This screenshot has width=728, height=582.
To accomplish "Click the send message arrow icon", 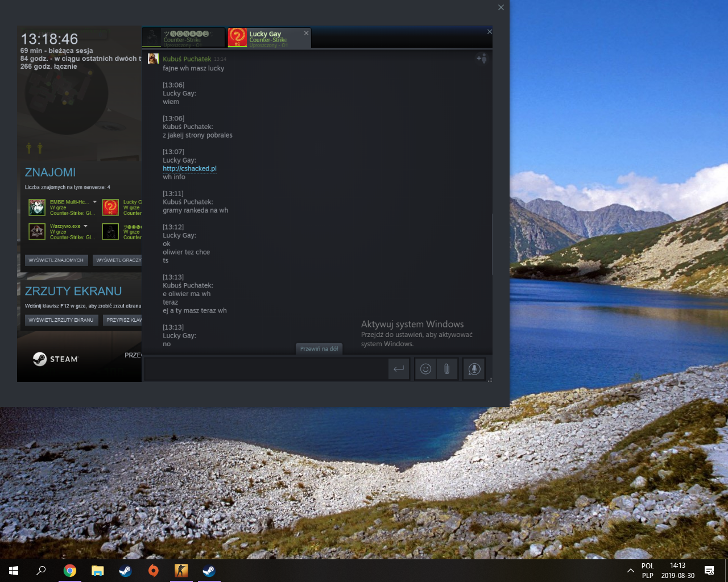I will 399,369.
